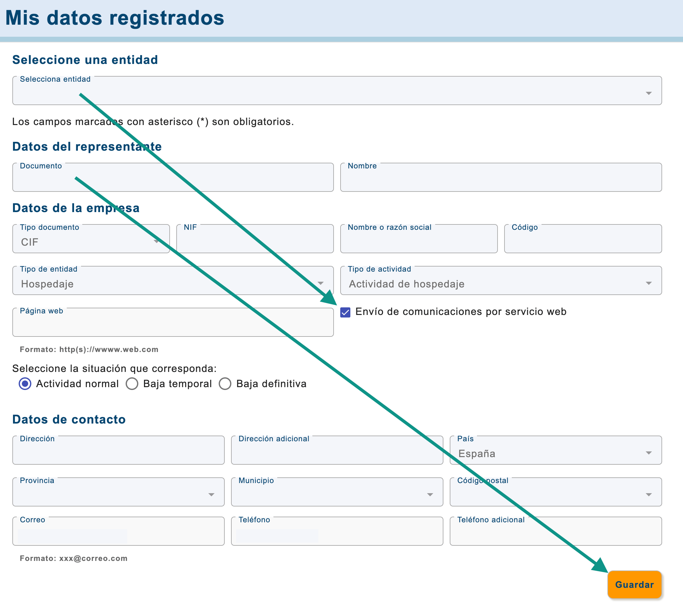Screen dimensions: 683x616
Task: Click the Correo input field
Action: click(118, 531)
